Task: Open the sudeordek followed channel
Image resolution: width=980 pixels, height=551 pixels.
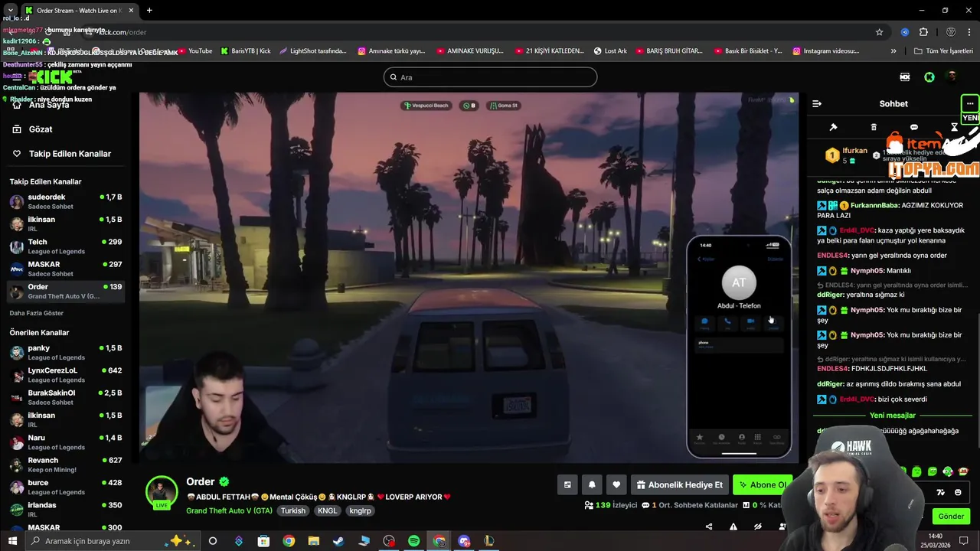Action: pyautogui.click(x=65, y=201)
